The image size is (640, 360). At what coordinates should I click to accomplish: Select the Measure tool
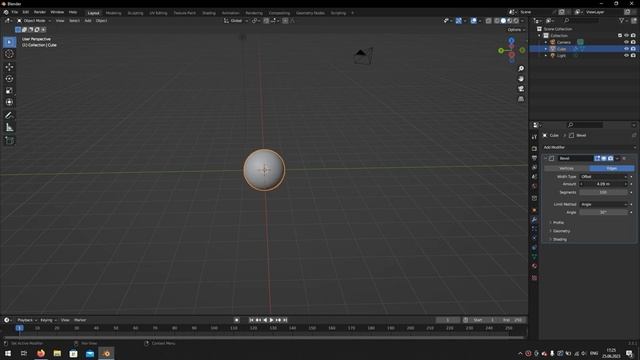(9, 128)
